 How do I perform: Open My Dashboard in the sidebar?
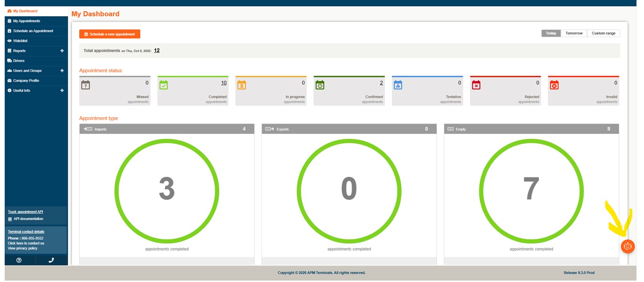pyautogui.click(x=36, y=11)
